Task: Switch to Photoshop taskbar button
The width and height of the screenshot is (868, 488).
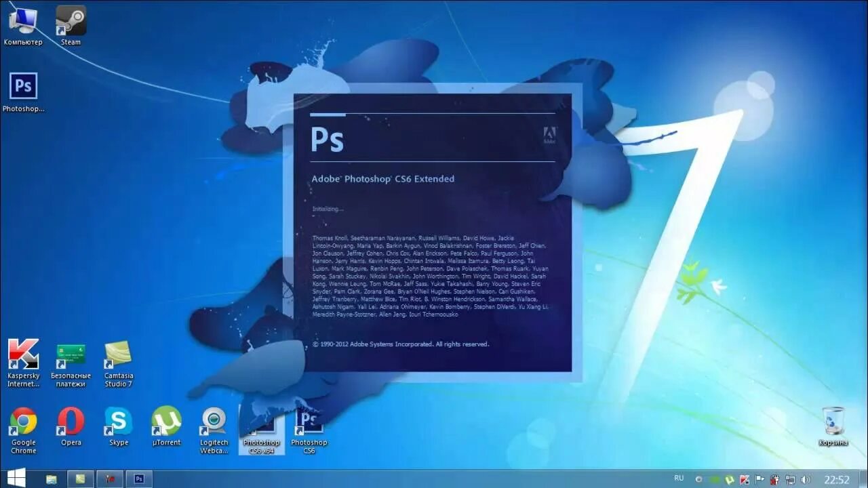Action: click(139, 479)
